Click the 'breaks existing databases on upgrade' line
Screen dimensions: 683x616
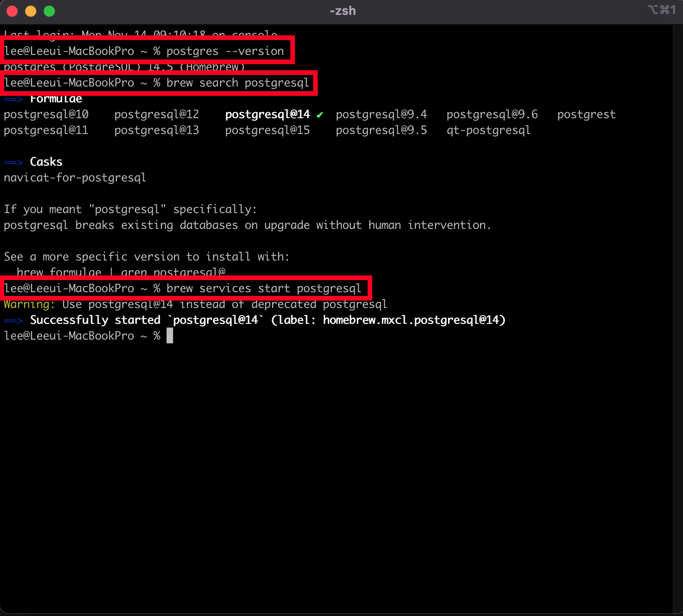(248, 225)
